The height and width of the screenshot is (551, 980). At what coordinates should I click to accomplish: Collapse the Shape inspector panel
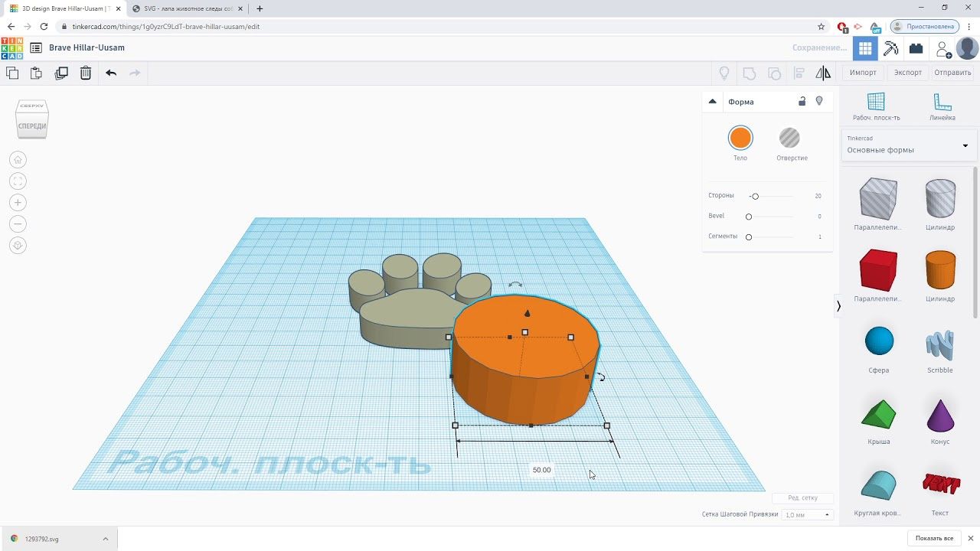point(712,101)
